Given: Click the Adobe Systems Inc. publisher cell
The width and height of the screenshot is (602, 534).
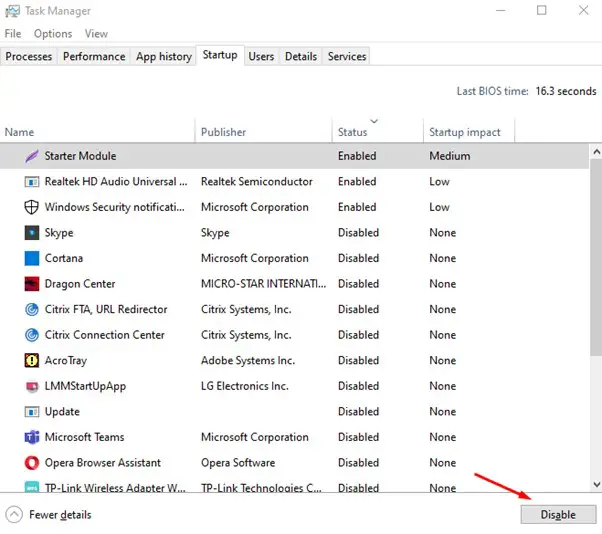Looking at the screenshot, I should [x=248, y=360].
